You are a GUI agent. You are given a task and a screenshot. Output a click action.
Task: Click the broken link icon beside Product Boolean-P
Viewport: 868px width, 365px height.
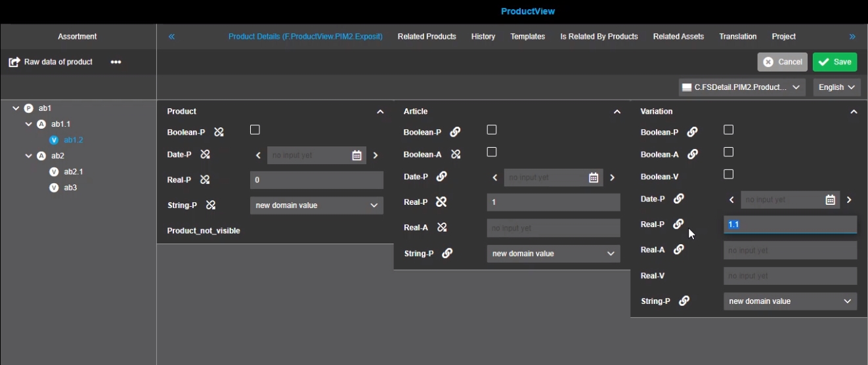coord(219,132)
